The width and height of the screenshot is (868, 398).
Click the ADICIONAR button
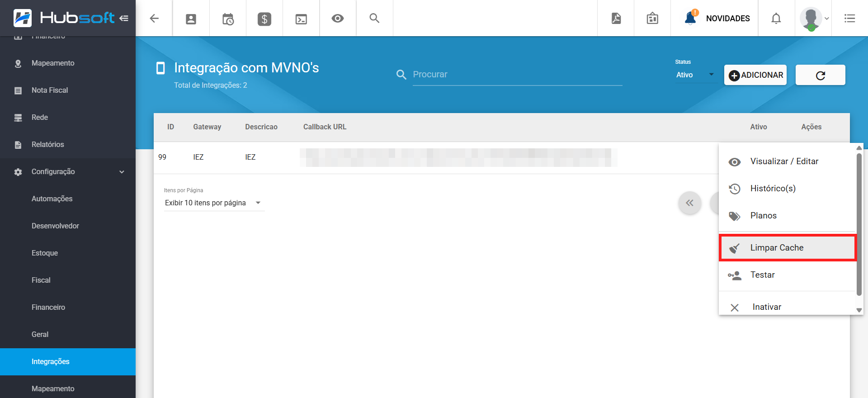tap(755, 75)
